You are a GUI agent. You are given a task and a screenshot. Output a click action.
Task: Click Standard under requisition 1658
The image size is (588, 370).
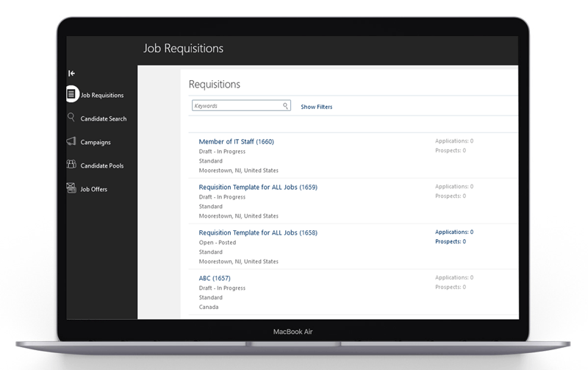[210, 252]
